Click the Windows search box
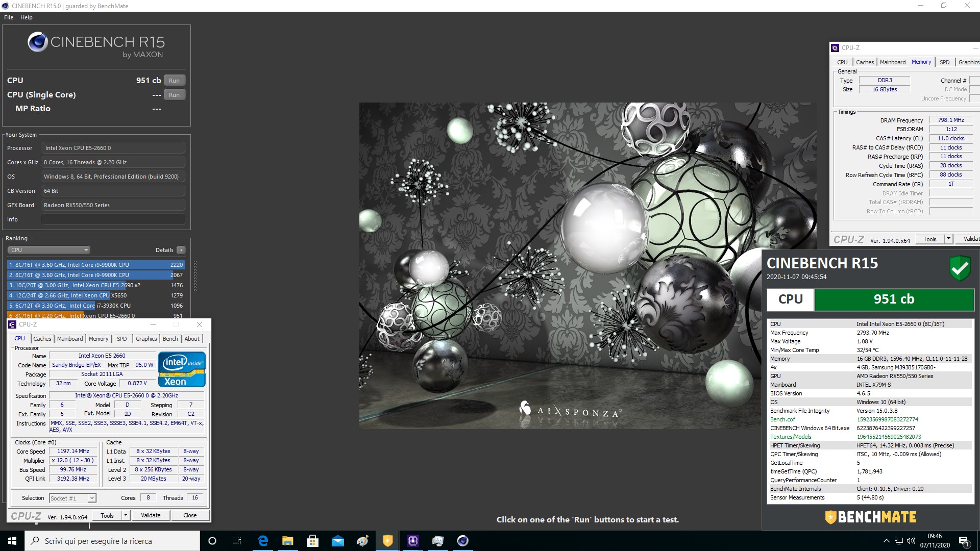Screen dimensions: 980x551 coord(112,541)
